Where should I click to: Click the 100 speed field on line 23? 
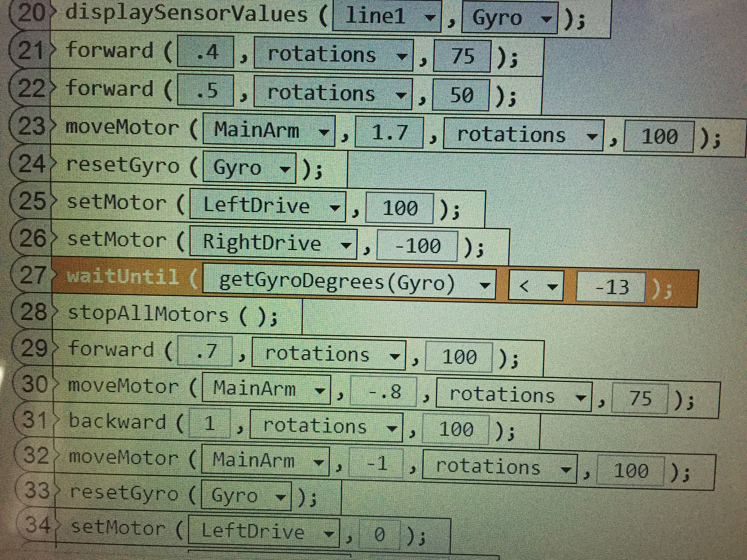click(659, 137)
